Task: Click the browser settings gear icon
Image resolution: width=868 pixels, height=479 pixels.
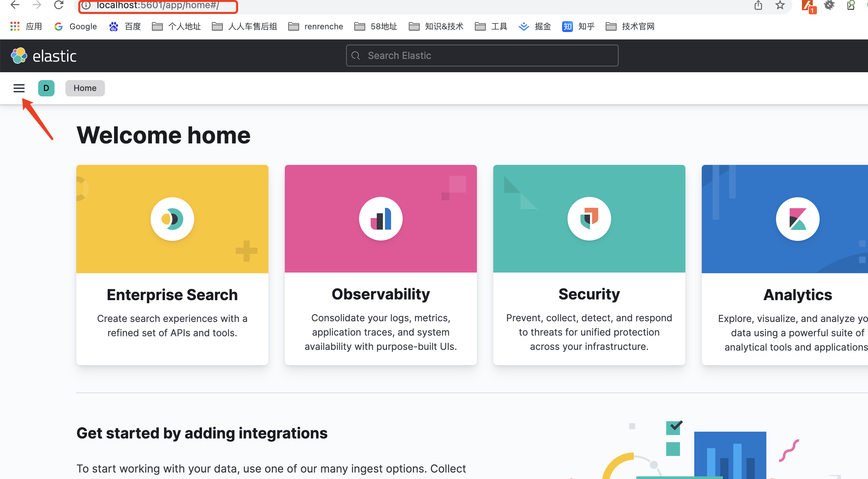Action: (829, 5)
